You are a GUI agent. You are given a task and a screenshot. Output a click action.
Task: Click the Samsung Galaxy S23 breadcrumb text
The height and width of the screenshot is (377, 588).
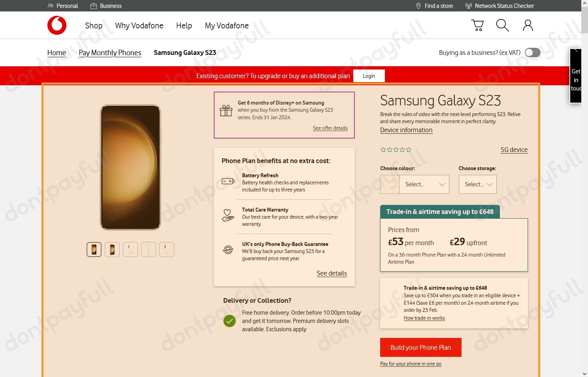(x=185, y=53)
